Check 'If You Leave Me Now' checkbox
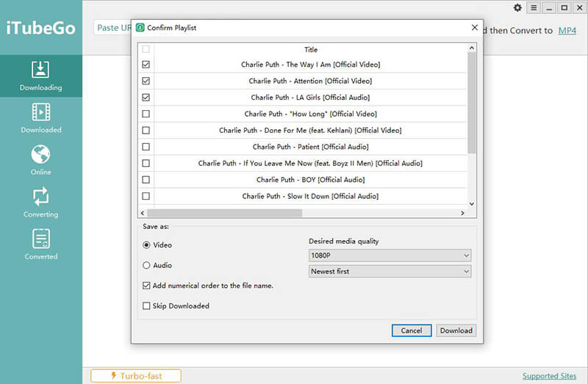Image resolution: width=588 pixels, height=384 pixels. tap(146, 163)
